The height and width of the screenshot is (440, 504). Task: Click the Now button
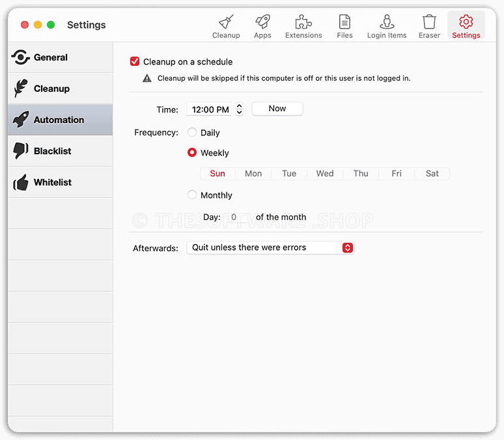coord(277,109)
